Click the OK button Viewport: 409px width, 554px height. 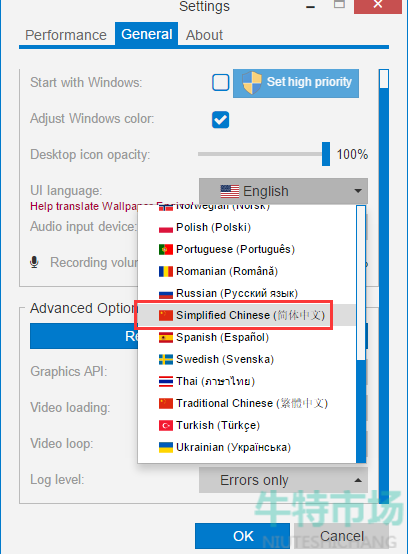click(243, 536)
